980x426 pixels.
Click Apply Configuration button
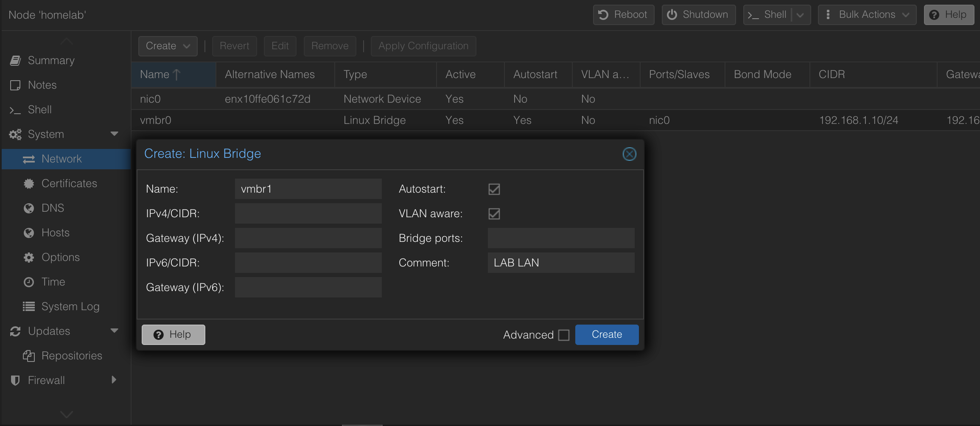coord(423,46)
